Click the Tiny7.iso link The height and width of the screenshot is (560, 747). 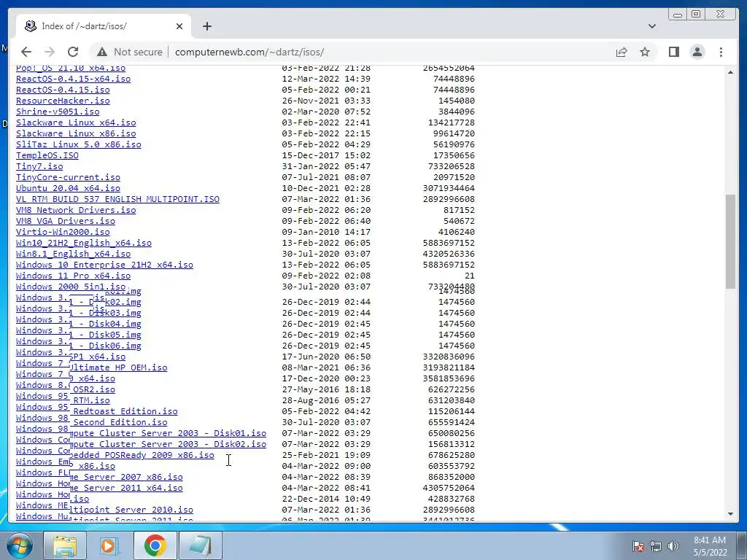click(x=39, y=167)
